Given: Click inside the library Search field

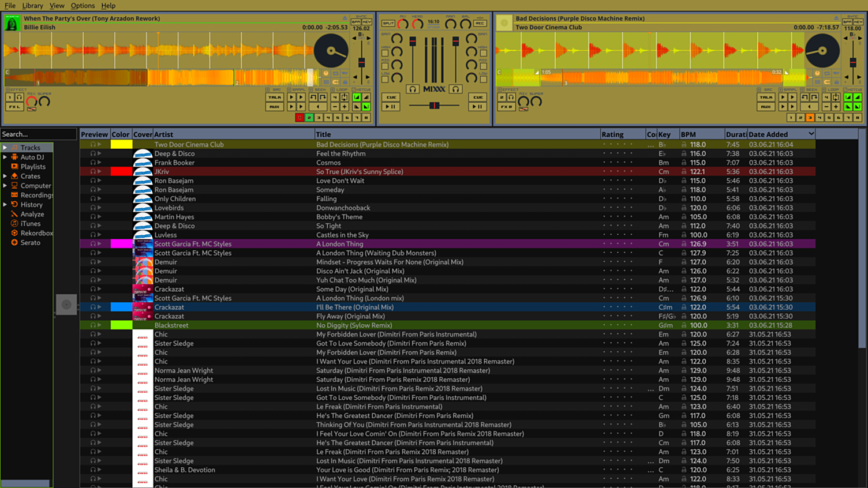Looking at the screenshot, I should tap(38, 133).
